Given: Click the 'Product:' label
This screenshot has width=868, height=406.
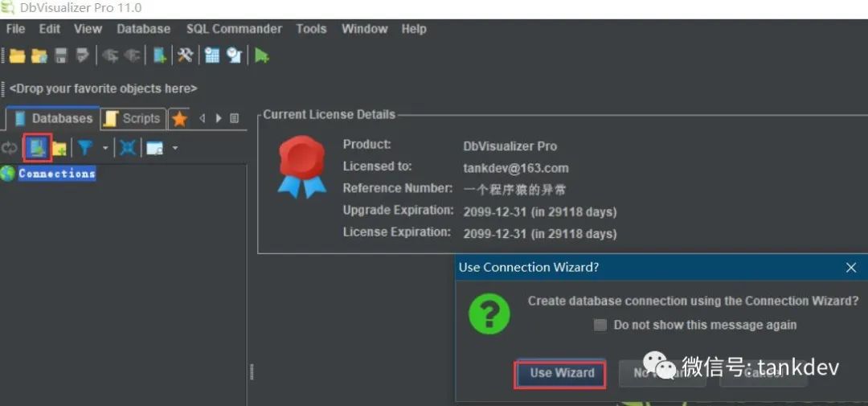Looking at the screenshot, I should point(367,145).
